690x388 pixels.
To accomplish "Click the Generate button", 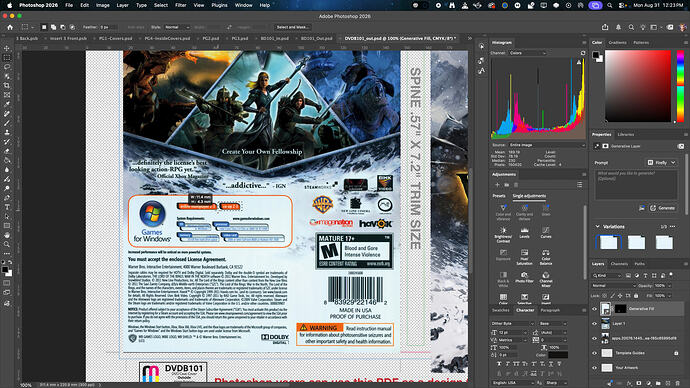I will (x=663, y=208).
